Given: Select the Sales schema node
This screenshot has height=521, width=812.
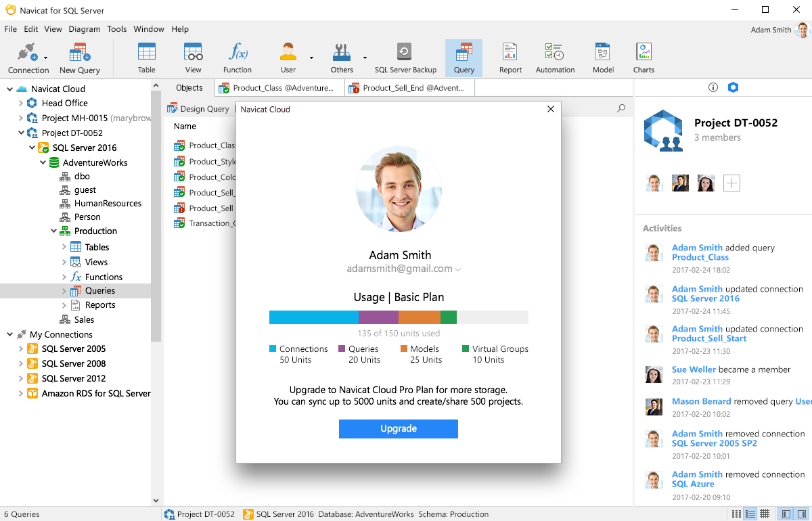Looking at the screenshot, I should point(84,319).
